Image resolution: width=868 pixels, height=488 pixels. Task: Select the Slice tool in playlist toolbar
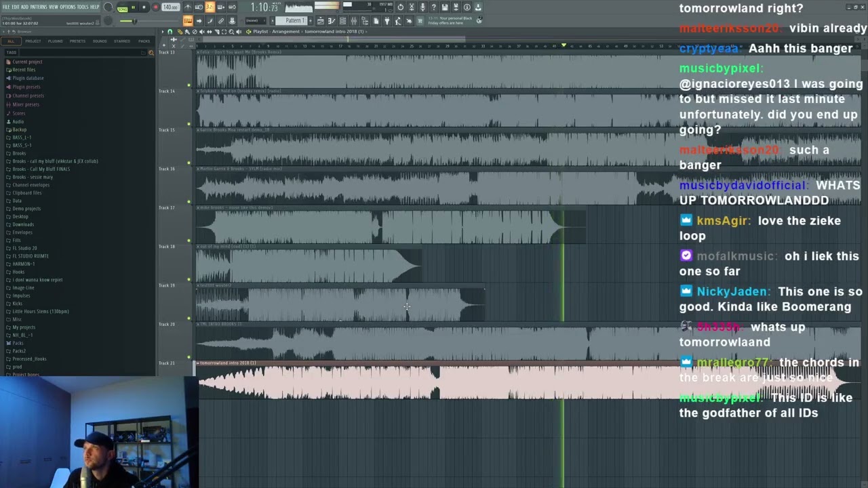click(x=217, y=32)
